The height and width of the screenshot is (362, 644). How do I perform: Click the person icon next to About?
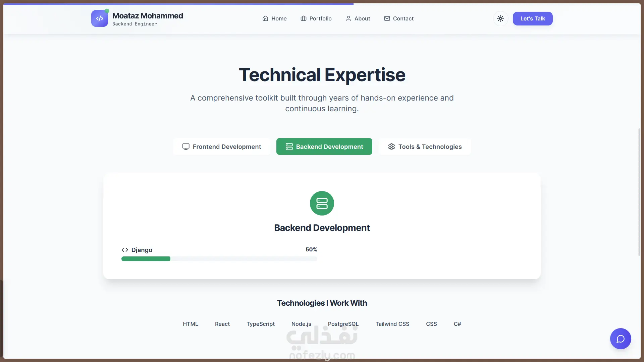tap(348, 18)
